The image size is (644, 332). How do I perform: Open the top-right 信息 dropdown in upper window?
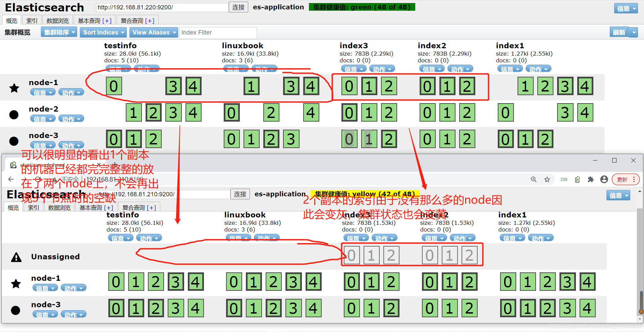point(626,8)
